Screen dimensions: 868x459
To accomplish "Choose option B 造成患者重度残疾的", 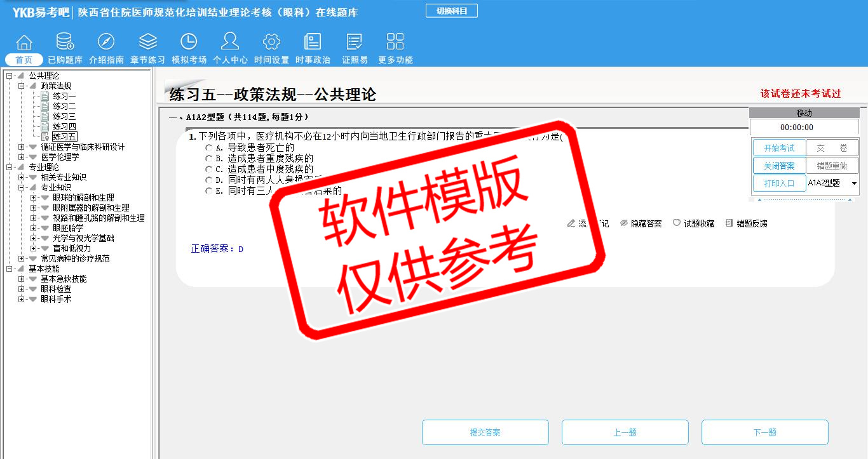I will [208, 158].
